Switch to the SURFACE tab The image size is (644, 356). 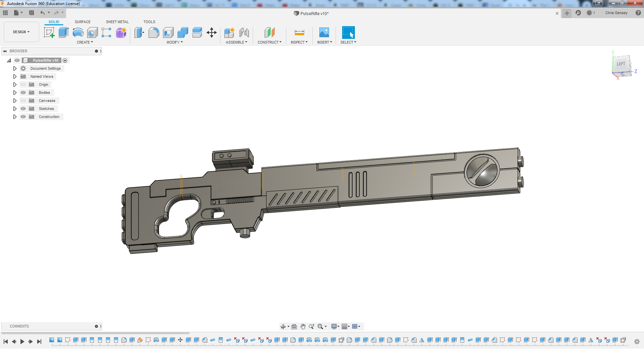click(x=83, y=22)
